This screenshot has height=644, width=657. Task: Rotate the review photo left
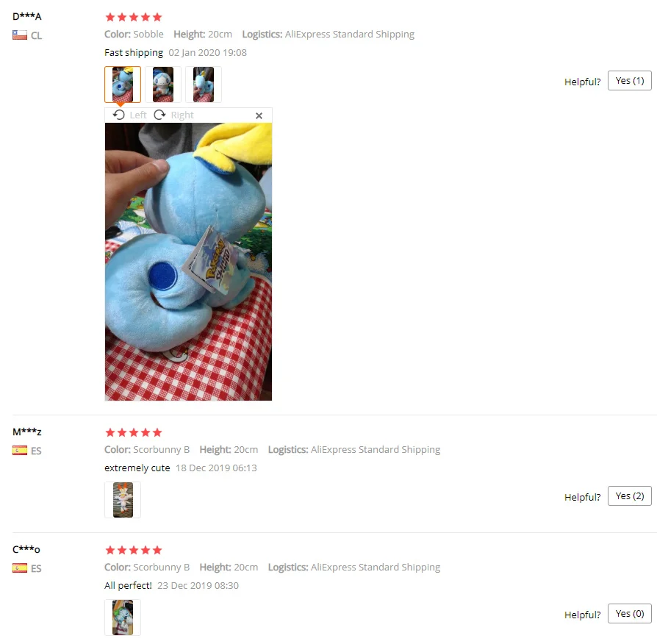129,115
